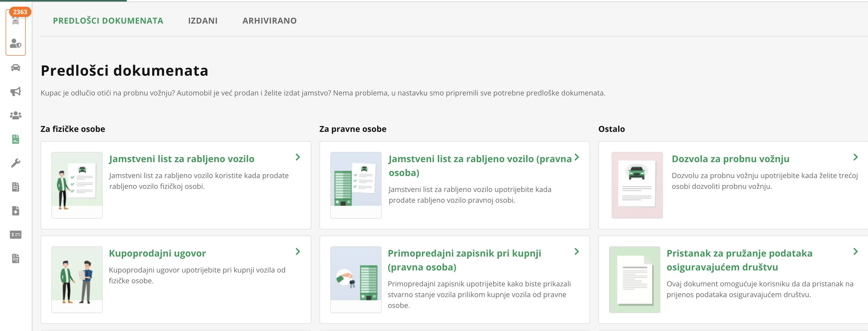This screenshot has height=331, width=868.
Task: Select the green contract document sidebar icon
Action: coord(15,139)
